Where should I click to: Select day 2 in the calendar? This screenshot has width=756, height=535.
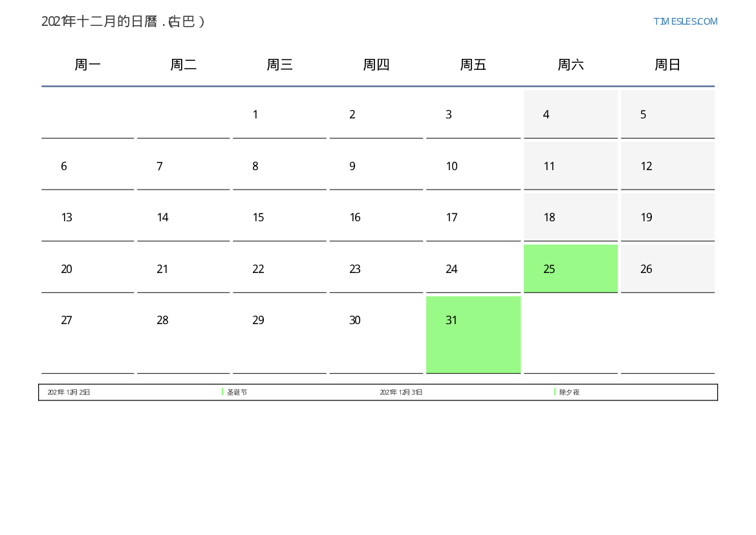pyautogui.click(x=376, y=115)
